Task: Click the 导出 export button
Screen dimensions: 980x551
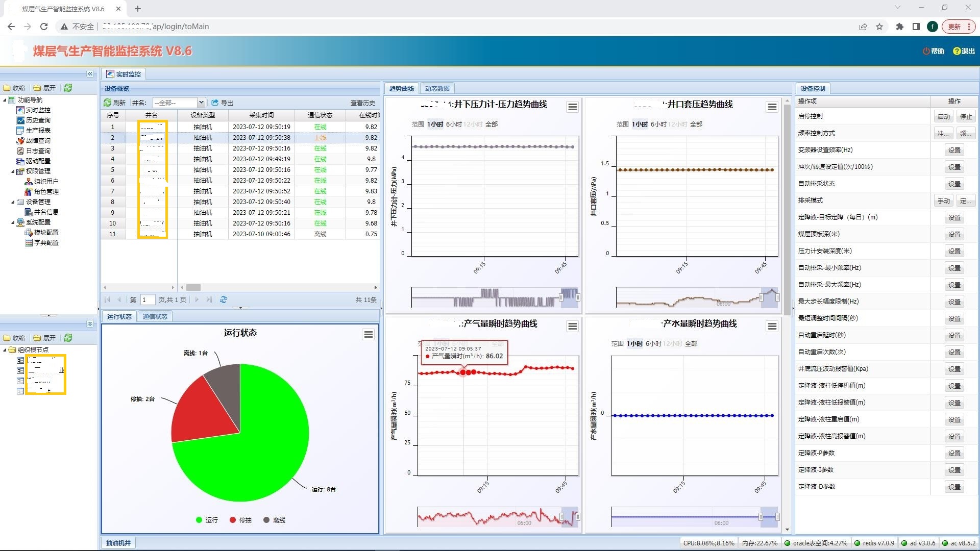Action: [223, 103]
